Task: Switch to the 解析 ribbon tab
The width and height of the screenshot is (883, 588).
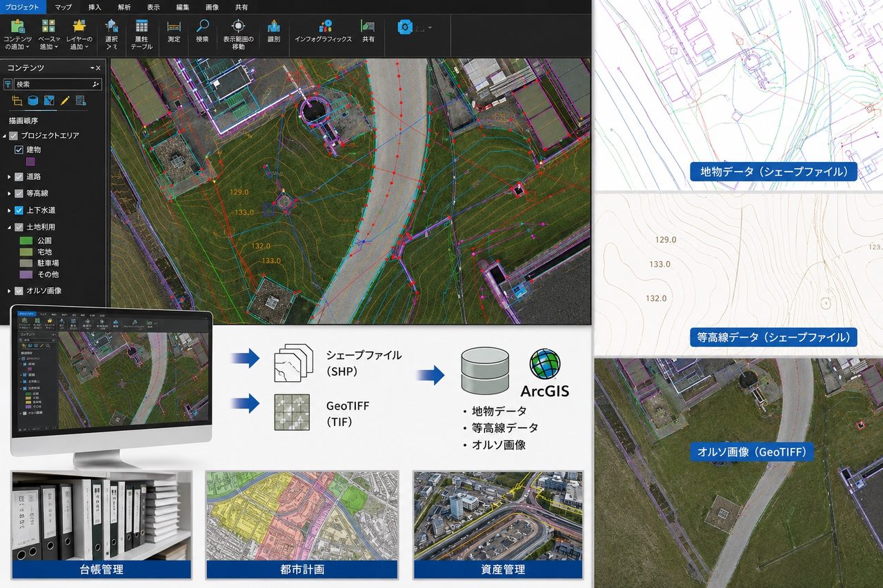Action: (x=124, y=7)
